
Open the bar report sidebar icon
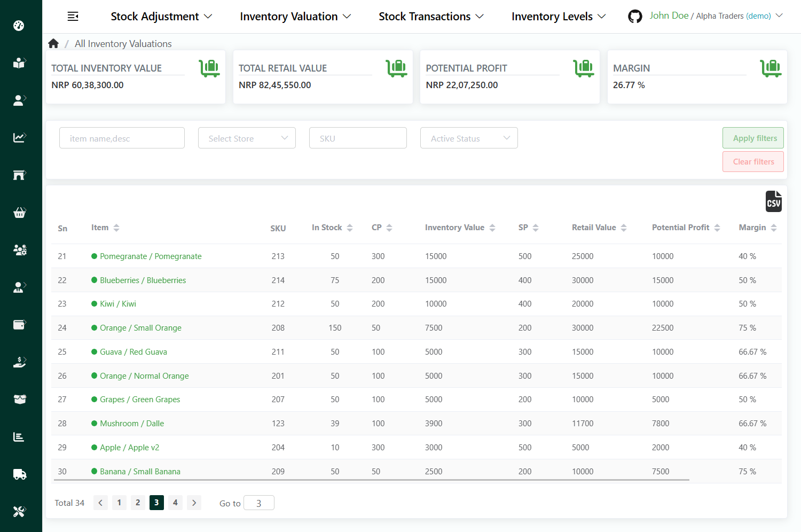point(19,437)
